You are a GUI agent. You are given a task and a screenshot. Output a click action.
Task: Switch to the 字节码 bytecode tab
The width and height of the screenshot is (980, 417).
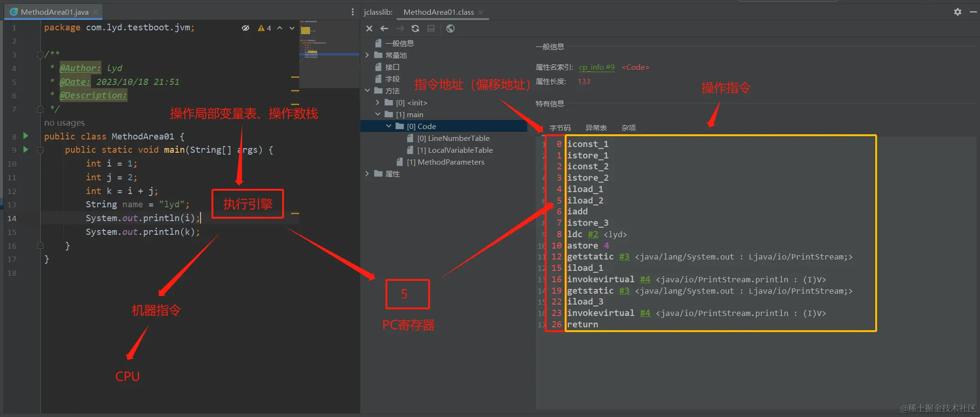coord(560,128)
